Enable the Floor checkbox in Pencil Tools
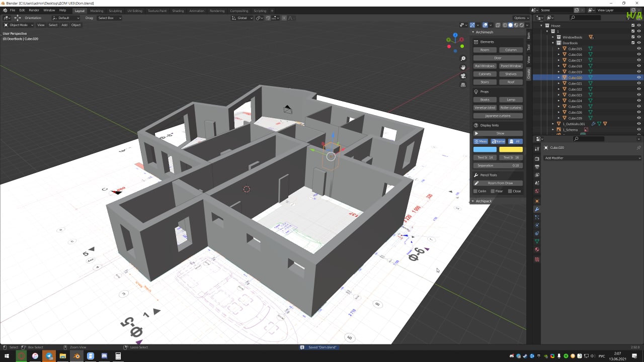The image size is (644, 362). pyautogui.click(x=493, y=191)
